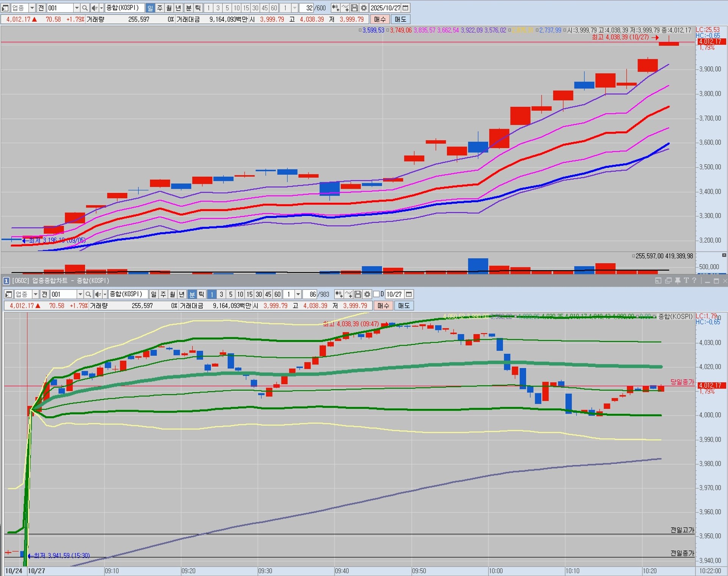Open the 001 code dropdown in bottom toolbar
Image resolution: width=728 pixels, height=576 pixels.
point(80,294)
